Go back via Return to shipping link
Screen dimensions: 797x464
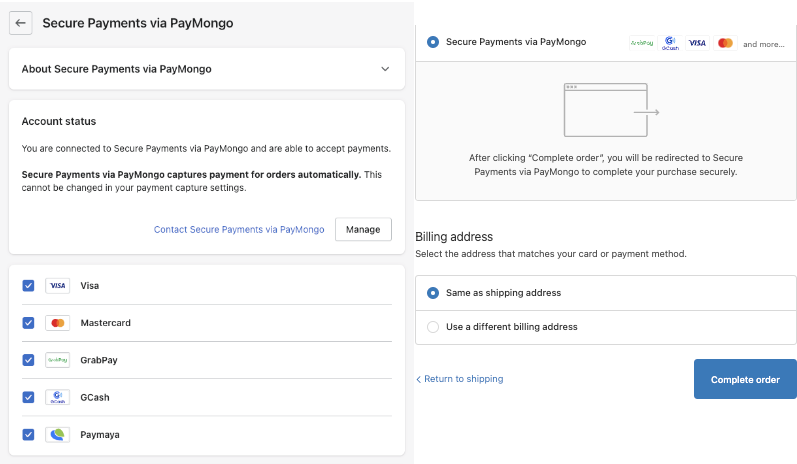click(460, 380)
